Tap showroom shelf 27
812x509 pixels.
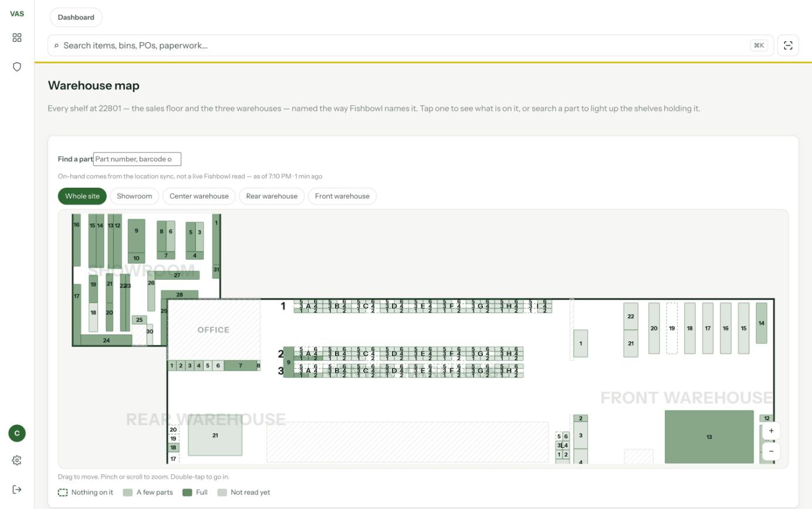177,275
